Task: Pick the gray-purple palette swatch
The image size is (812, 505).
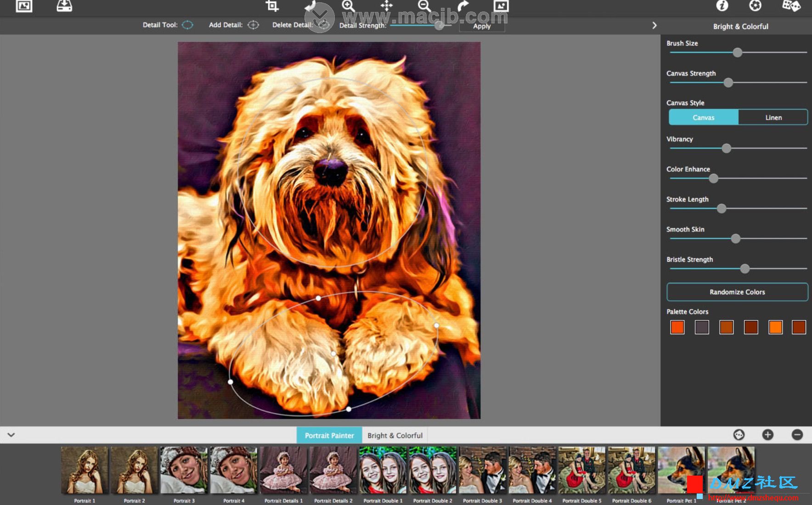Action: tap(702, 327)
